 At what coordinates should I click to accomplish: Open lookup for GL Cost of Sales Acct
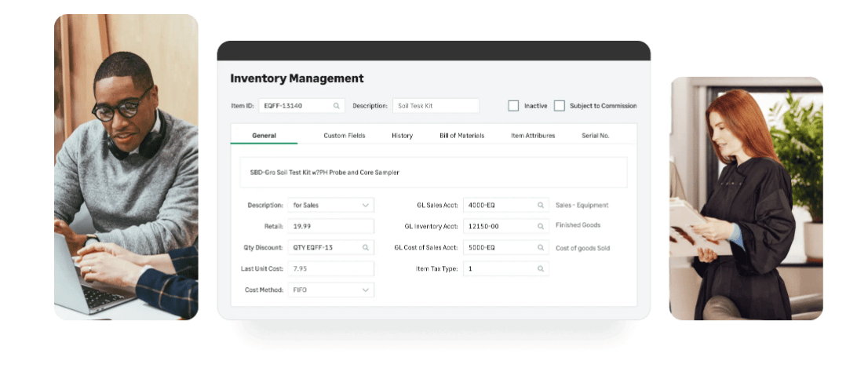(x=541, y=247)
